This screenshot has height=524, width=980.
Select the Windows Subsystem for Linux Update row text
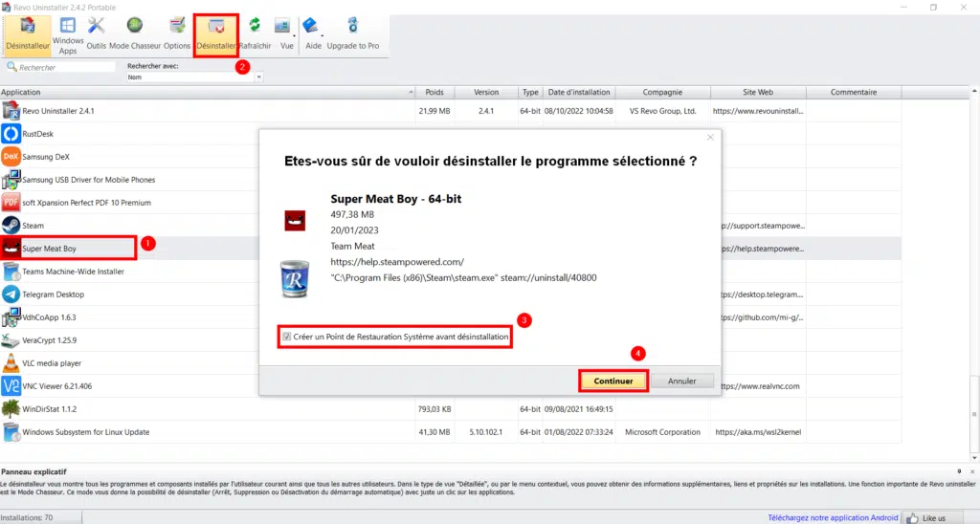(x=85, y=432)
